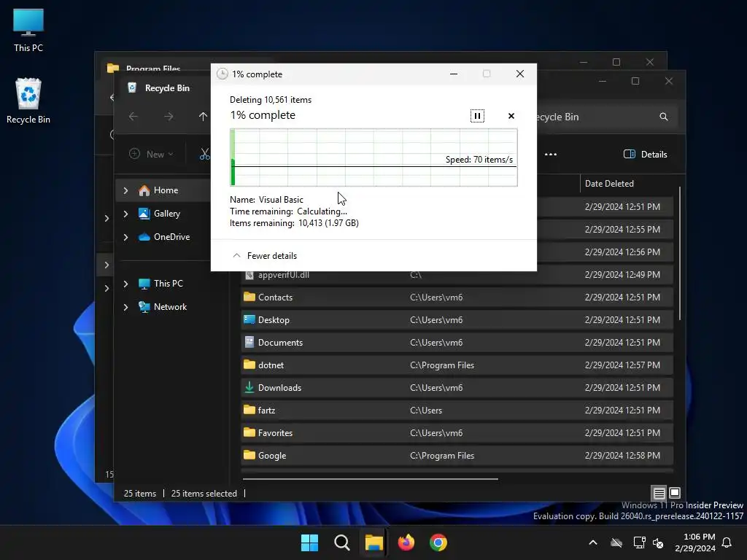
Task: Switch to details list view
Action: [659, 493]
